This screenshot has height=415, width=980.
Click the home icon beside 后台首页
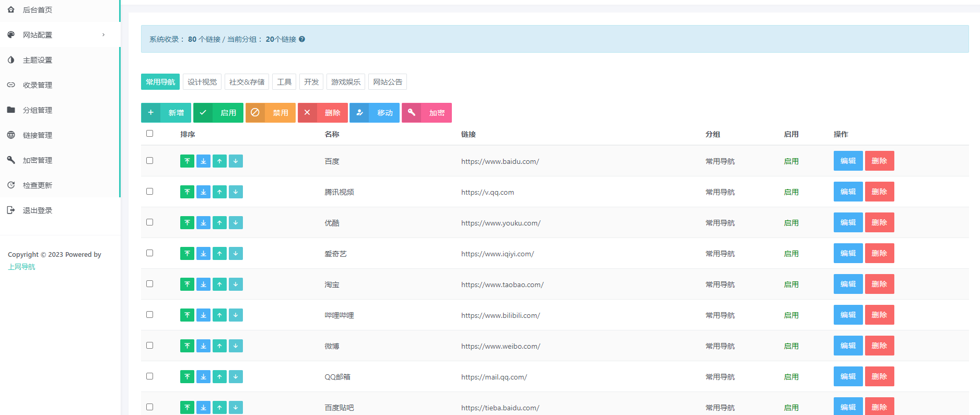[11, 10]
